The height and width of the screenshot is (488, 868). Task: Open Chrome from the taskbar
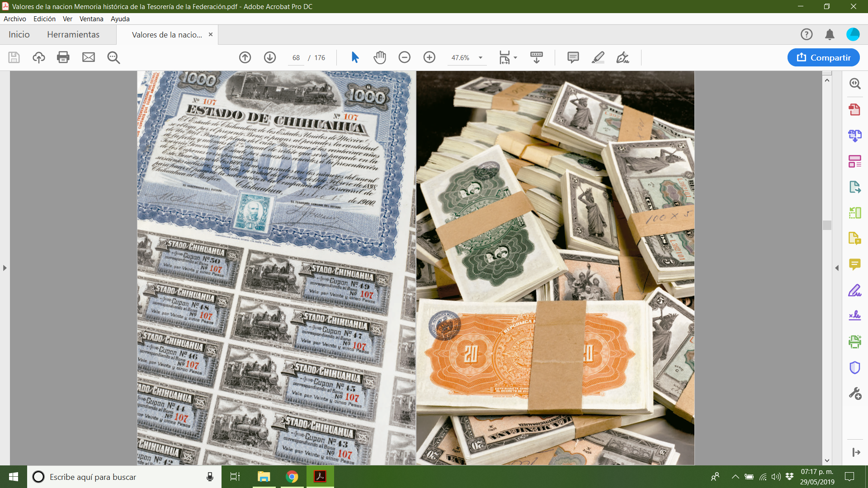pyautogui.click(x=292, y=477)
